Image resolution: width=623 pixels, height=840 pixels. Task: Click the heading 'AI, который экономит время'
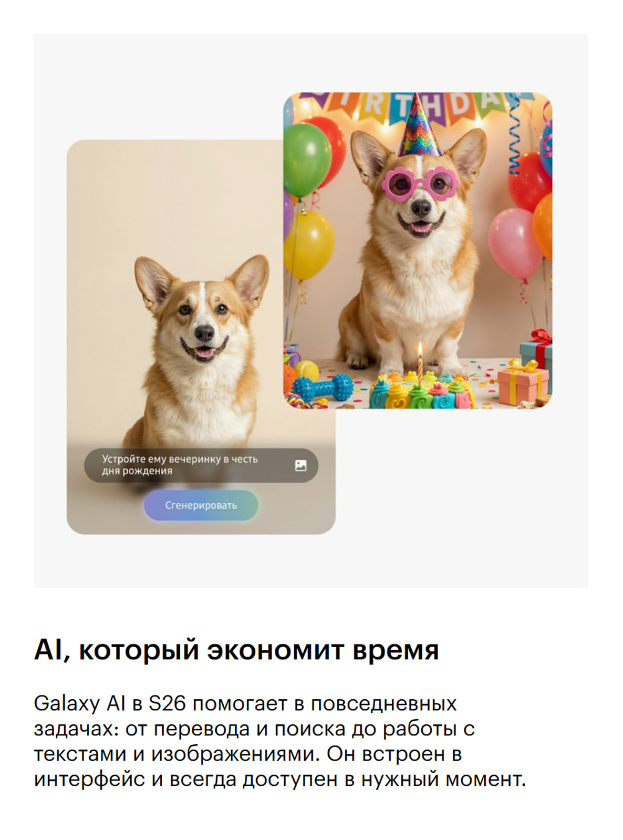[x=237, y=650]
